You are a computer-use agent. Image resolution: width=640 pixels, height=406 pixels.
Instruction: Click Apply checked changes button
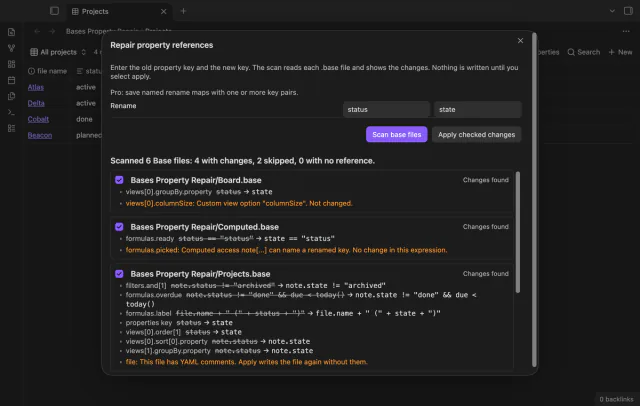(x=476, y=134)
